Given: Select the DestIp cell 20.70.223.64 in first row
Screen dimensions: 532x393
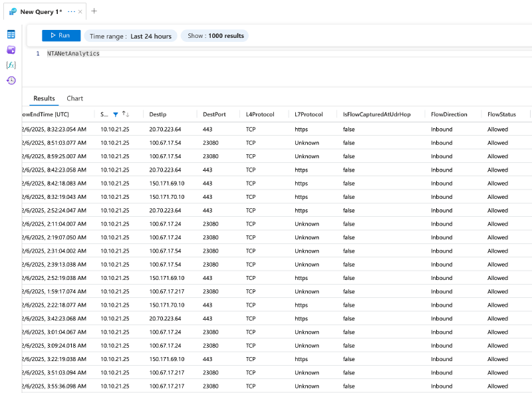Looking at the screenshot, I should point(165,129).
